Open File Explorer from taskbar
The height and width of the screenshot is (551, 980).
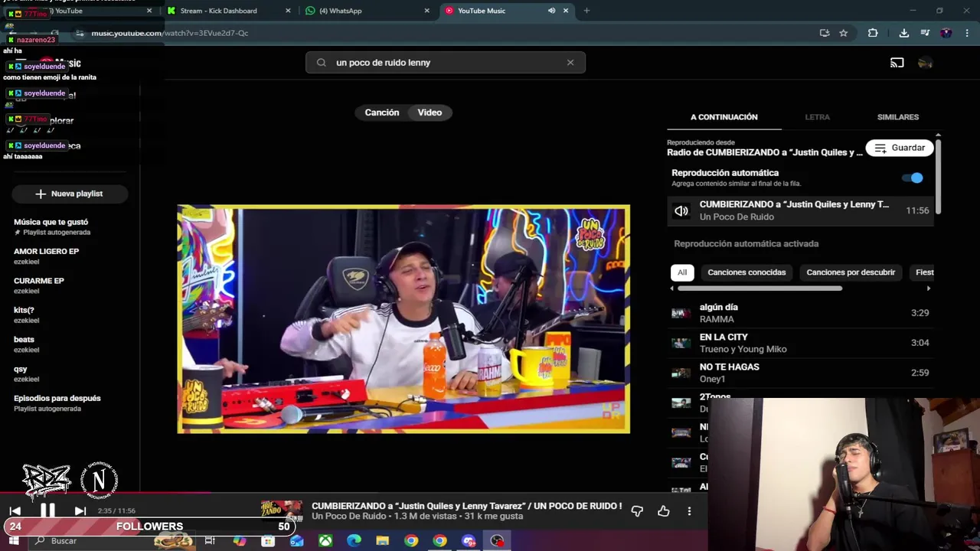click(382, 541)
